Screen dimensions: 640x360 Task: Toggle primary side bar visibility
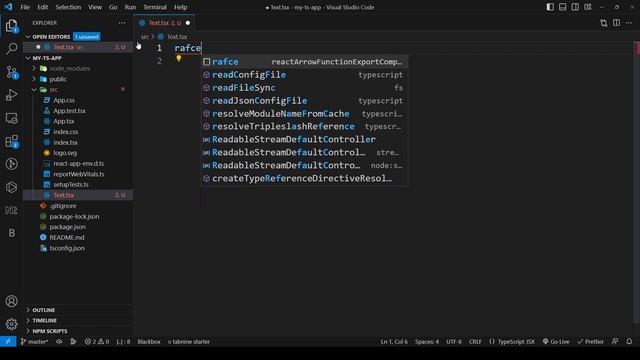pos(550,7)
